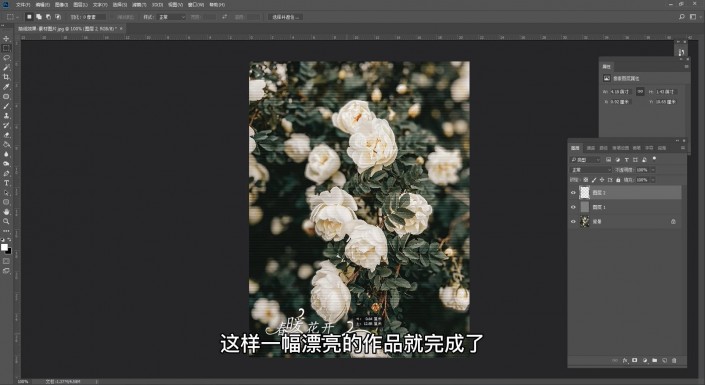Select the Hand tool

(6, 212)
